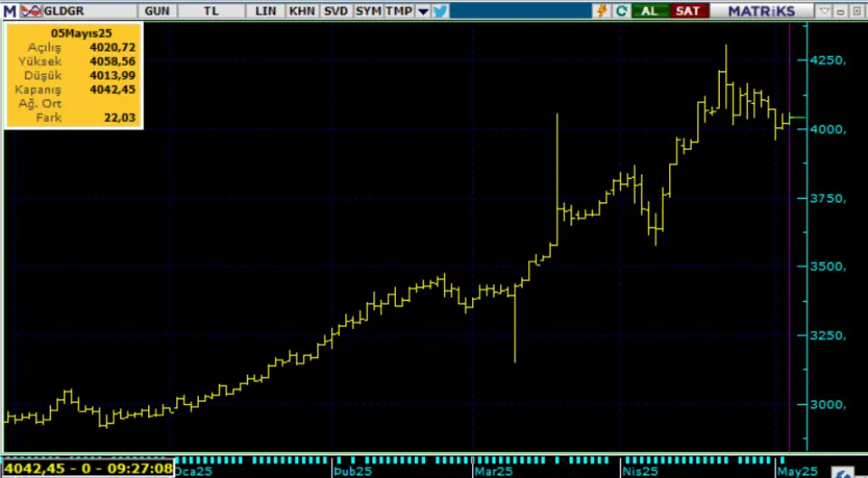Expand the dropdown arrow next to TMP
Image resolution: width=868 pixels, height=478 pixels.
point(423,11)
